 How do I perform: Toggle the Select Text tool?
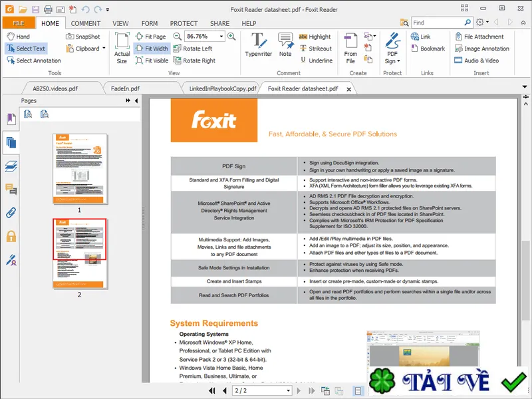click(x=26, y=49)
